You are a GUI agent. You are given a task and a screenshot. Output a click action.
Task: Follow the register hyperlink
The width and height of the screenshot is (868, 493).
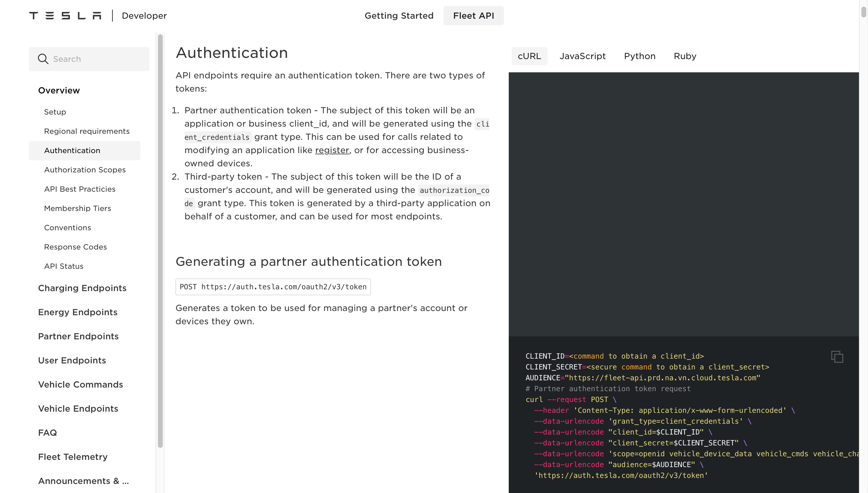(332, 150)
